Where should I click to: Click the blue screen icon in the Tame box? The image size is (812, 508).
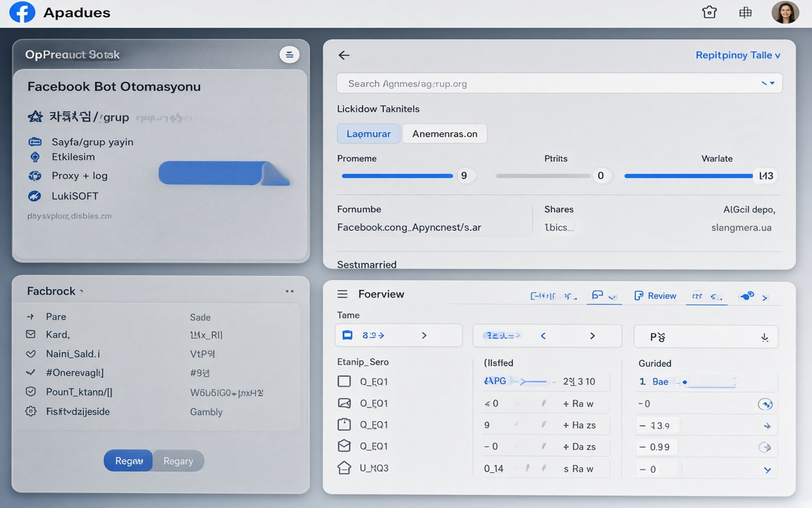[348, 335]
